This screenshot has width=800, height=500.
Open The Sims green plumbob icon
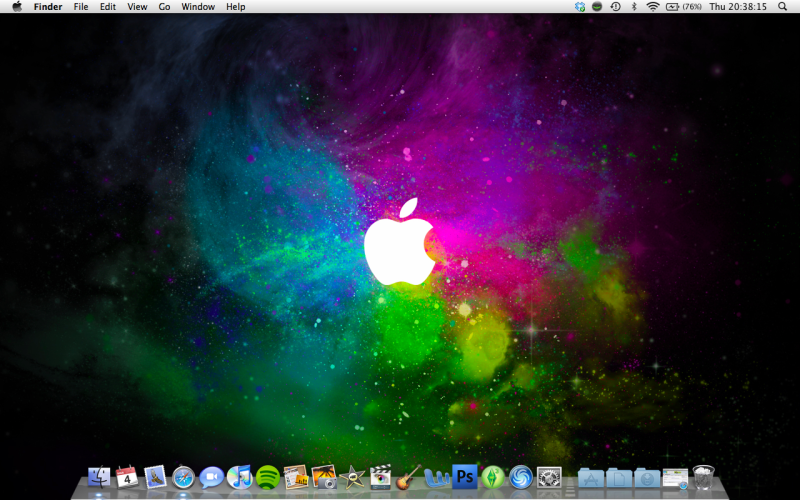point(493,478)
